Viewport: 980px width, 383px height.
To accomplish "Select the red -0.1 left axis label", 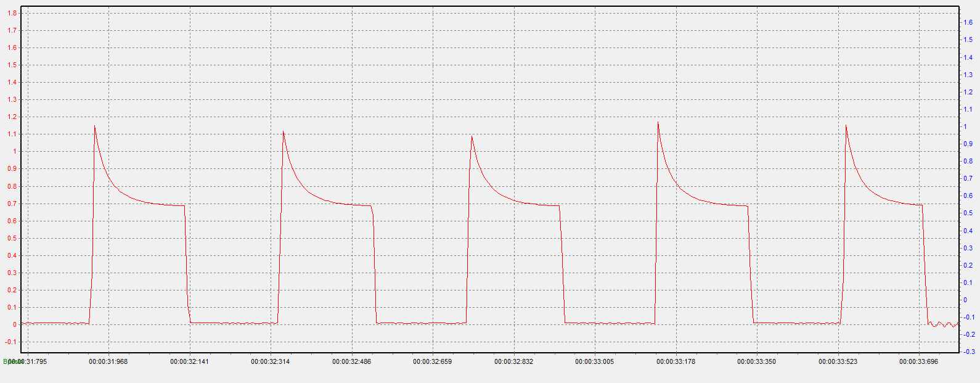I will (10, 342).
